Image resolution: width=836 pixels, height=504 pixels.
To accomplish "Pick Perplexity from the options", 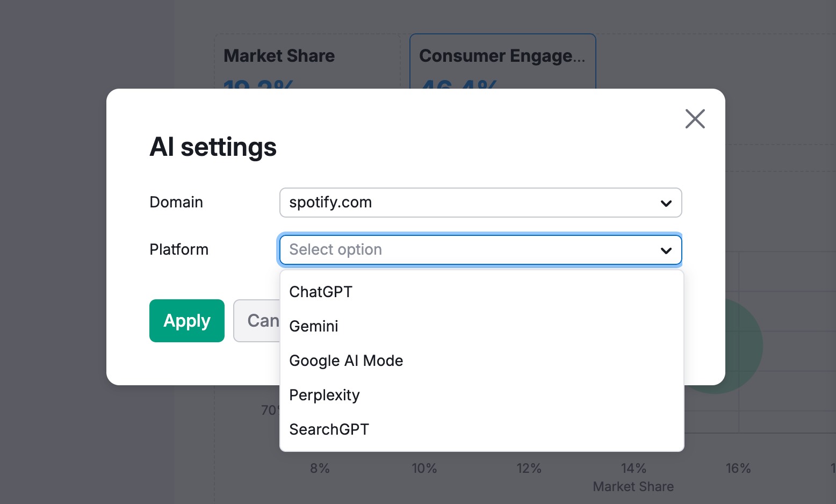I will 324,395.
